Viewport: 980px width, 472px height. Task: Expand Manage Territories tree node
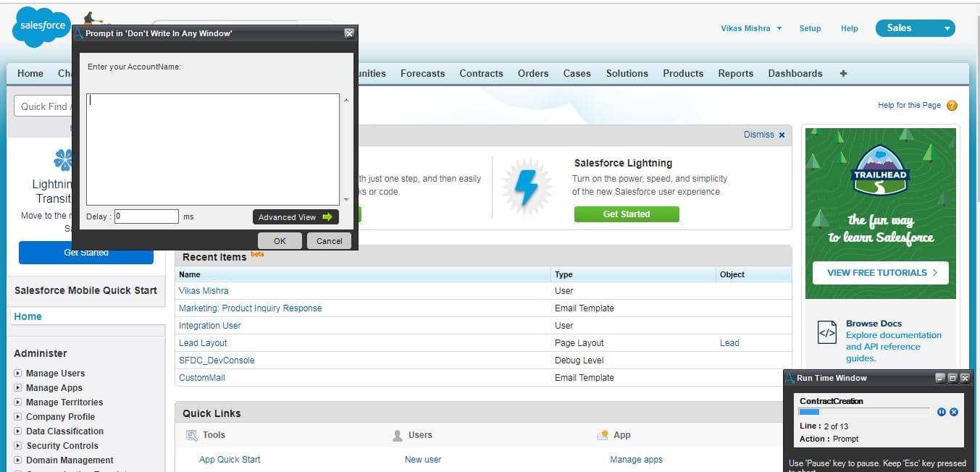18,403
